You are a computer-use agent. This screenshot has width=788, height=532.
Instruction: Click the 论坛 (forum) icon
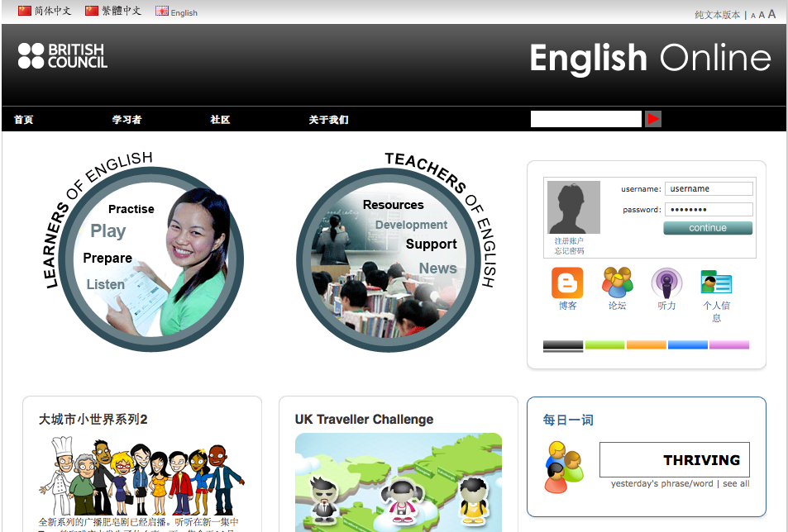(617, 285)
